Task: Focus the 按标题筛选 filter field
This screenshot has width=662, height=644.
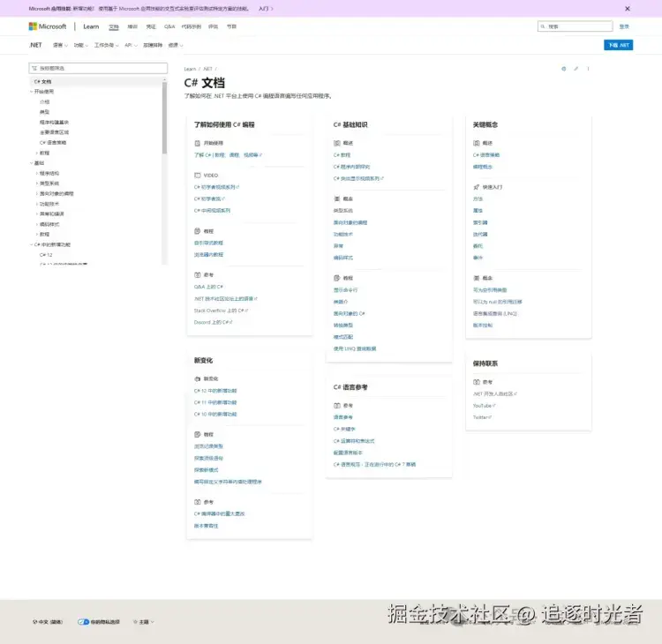Action: [x=98, y=68]
